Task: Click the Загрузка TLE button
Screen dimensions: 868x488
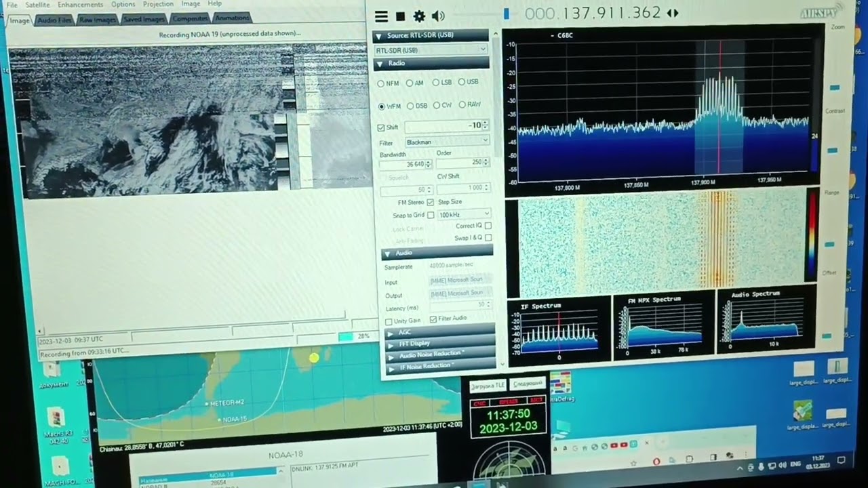Action: click(488, 385)
